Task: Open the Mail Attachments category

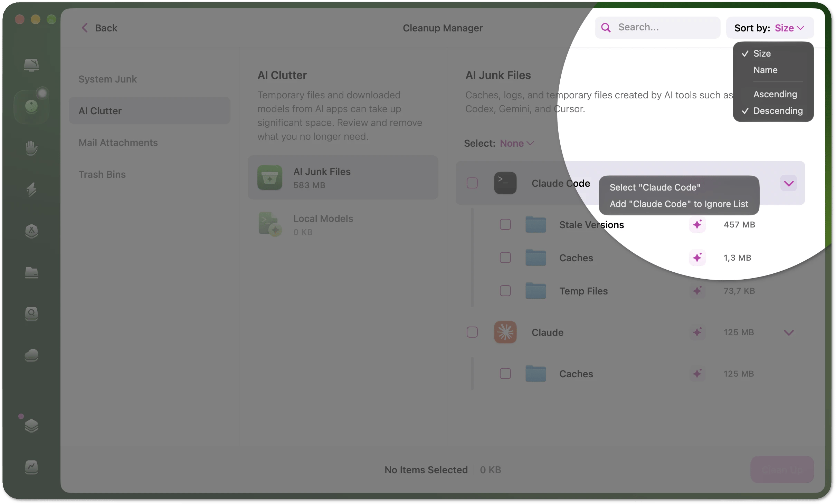Action: coord(149,143)
